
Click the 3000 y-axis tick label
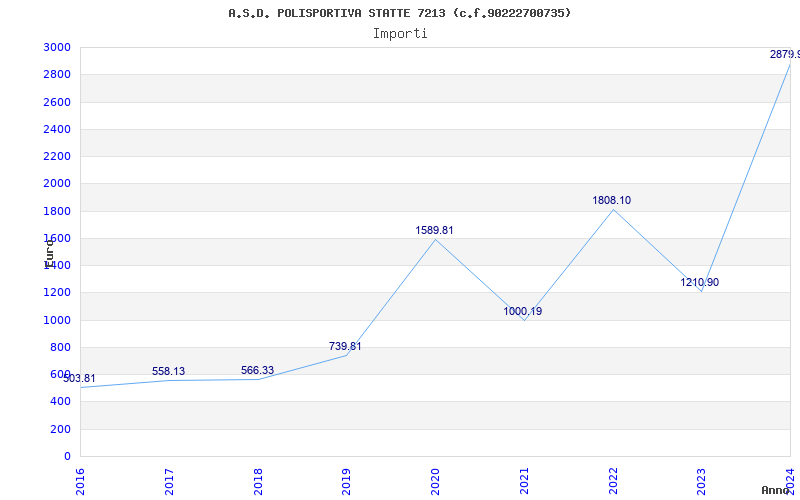click(x=57, y=47)
